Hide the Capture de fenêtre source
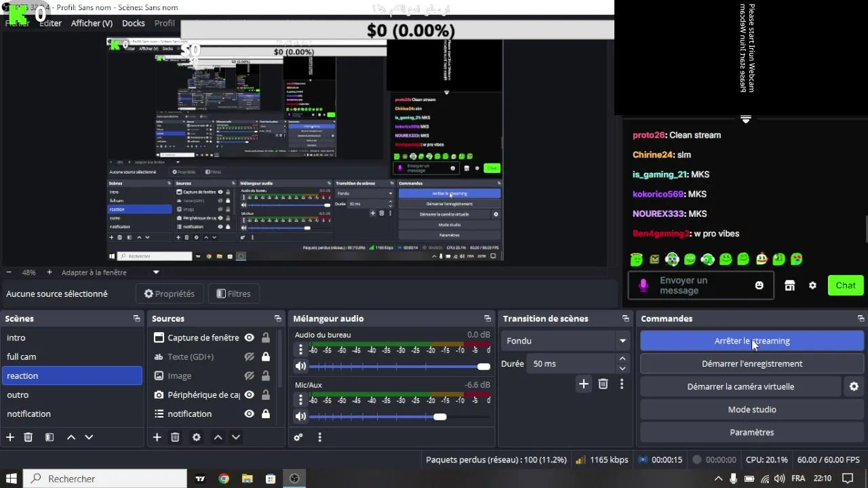The width and height of the screenshot is (868, 488). click(249, 338)
